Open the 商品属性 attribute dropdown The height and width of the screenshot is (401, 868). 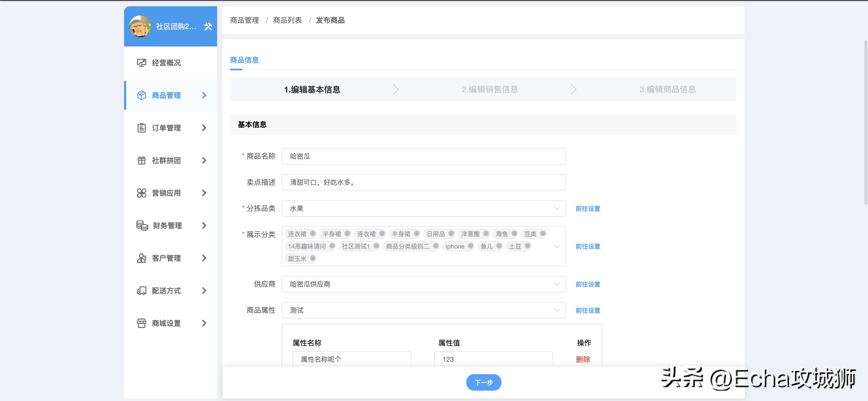(x=557, y=310)
